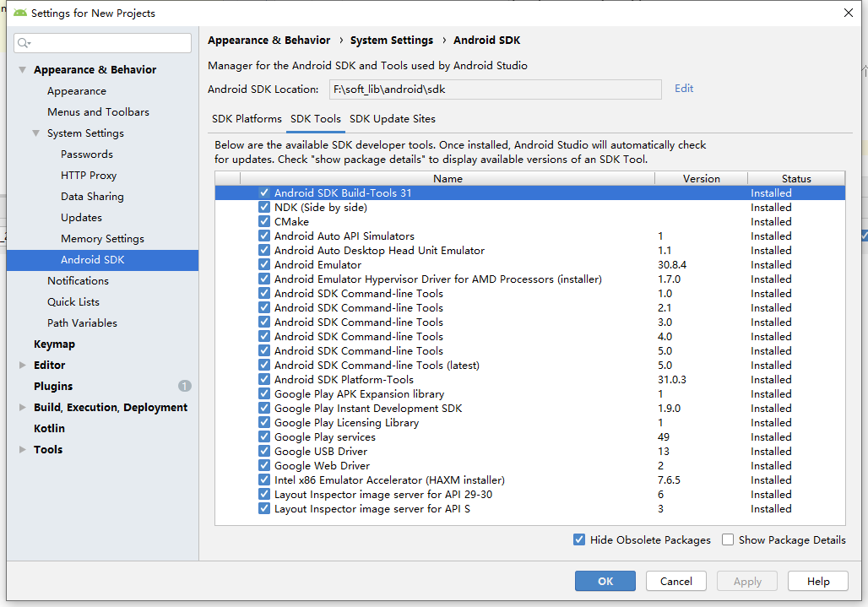The width and height of the screenshot is (868, 607).
Task: Expand the Editor settings node
Action: tap(22, 365)
